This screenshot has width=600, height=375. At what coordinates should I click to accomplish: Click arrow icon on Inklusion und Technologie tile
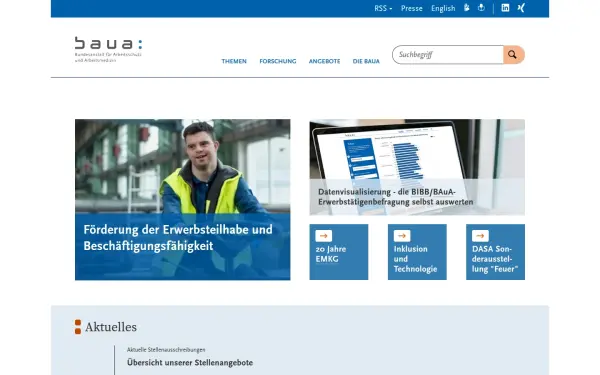coord(402,236)
